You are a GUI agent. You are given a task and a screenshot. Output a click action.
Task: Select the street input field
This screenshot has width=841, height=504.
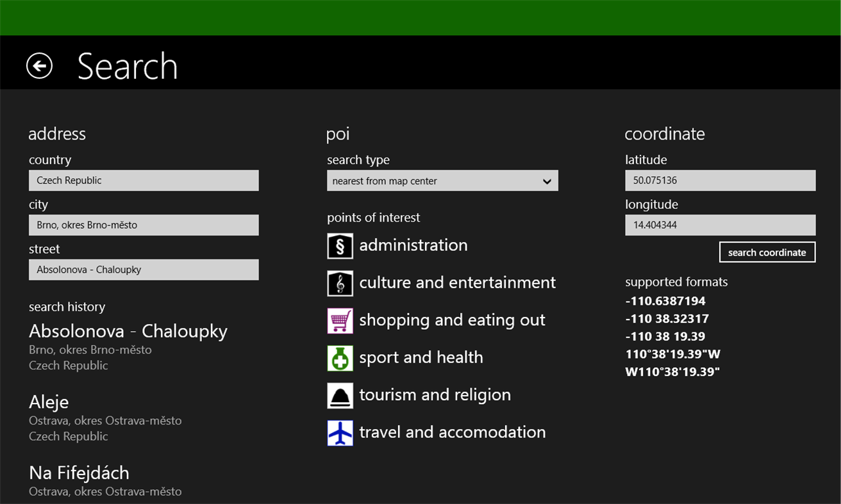144,270
